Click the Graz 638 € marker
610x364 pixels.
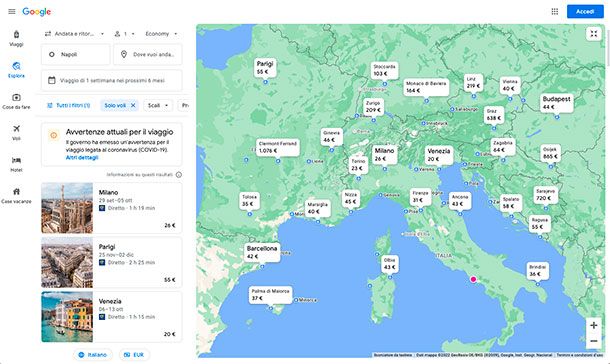tap(494, 114)
